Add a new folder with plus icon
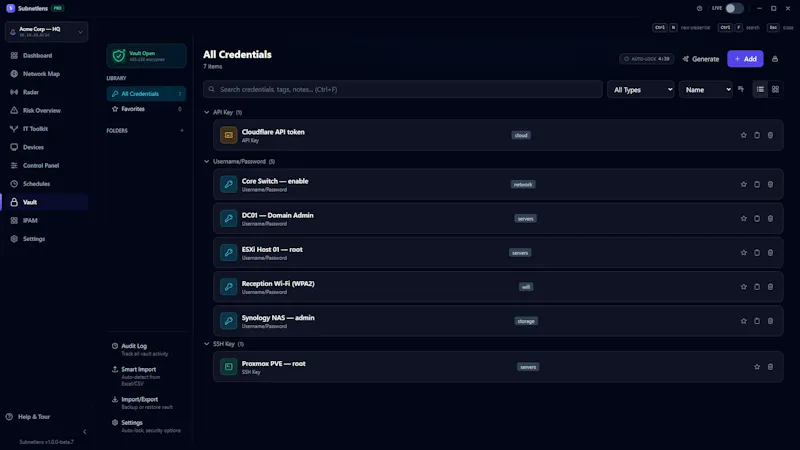Viewport: 800px width, 450px height. pyautogui.click(x=182, y=130)
